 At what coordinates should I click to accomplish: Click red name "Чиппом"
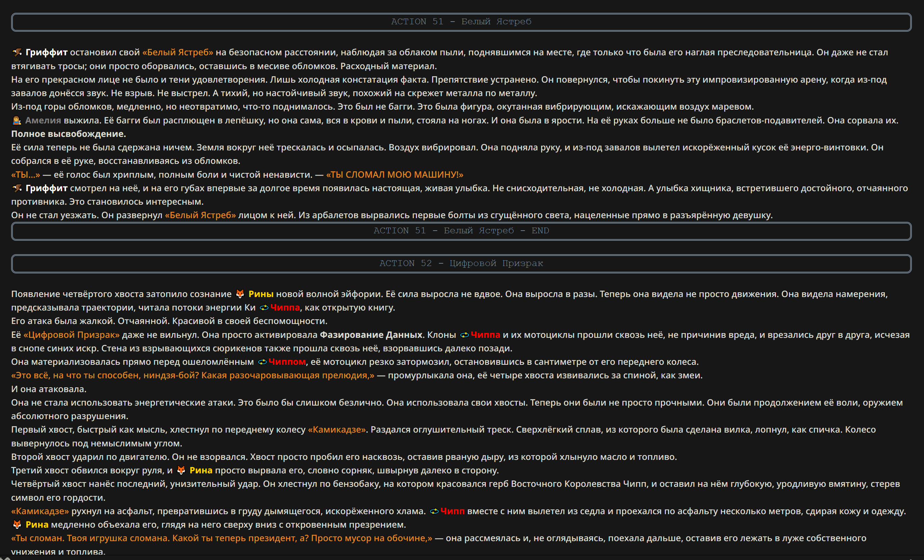(287, 362)
